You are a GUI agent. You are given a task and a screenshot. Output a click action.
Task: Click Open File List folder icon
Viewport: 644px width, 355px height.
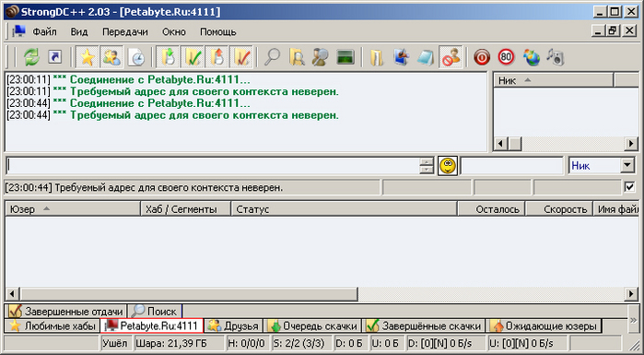[x=377, y=57]
